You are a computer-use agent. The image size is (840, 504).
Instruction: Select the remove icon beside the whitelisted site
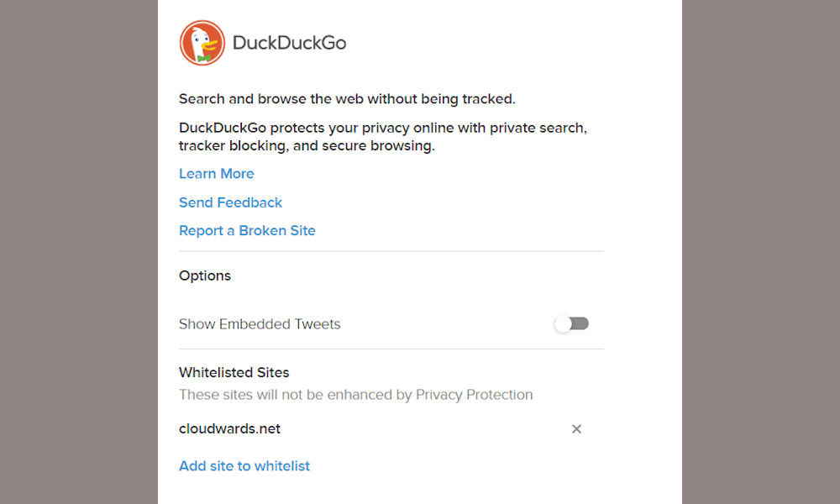click(576, 428)
